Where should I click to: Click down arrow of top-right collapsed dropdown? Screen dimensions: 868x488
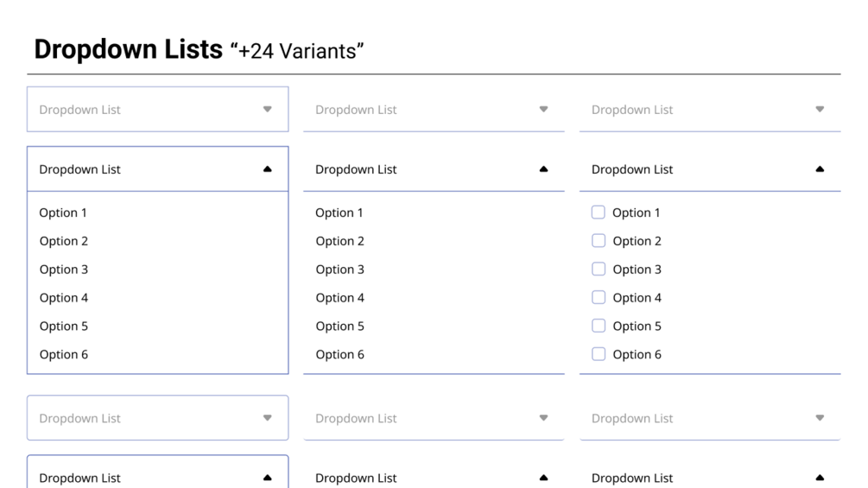pyautogui.click(x=820, y=109)
